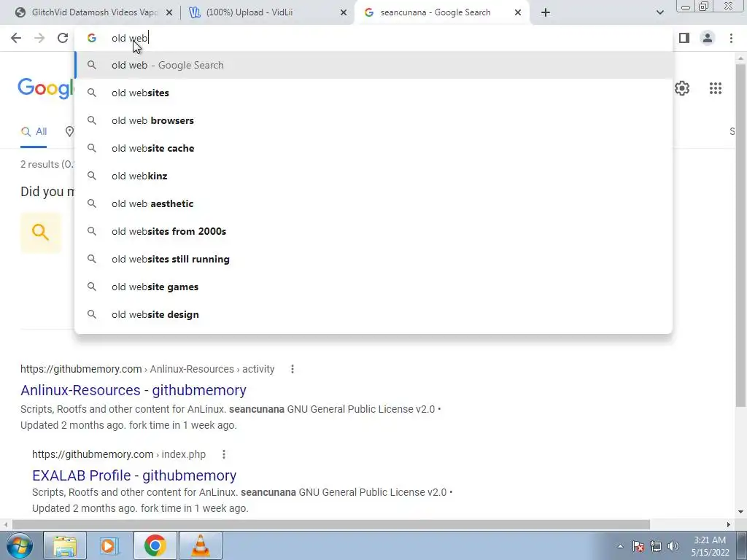Click the Action Center flag icon

[638, 546]
